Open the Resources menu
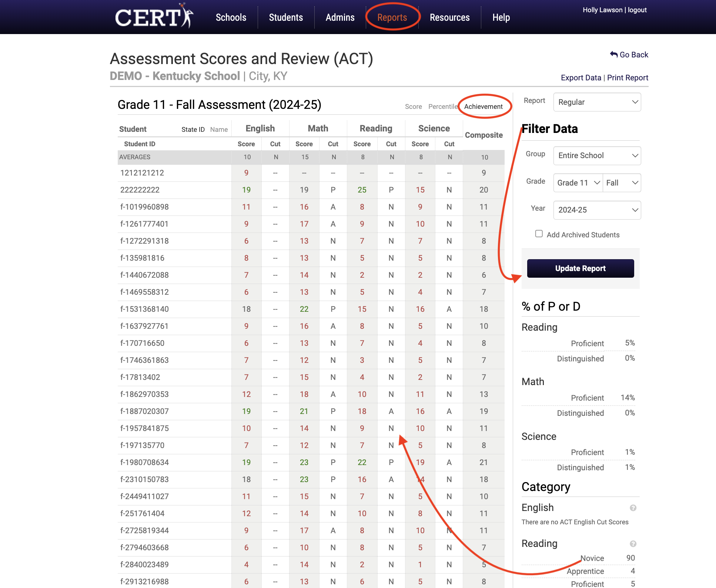Image resolution: width=716 pixels, height=588 pixels. (449, 17)
